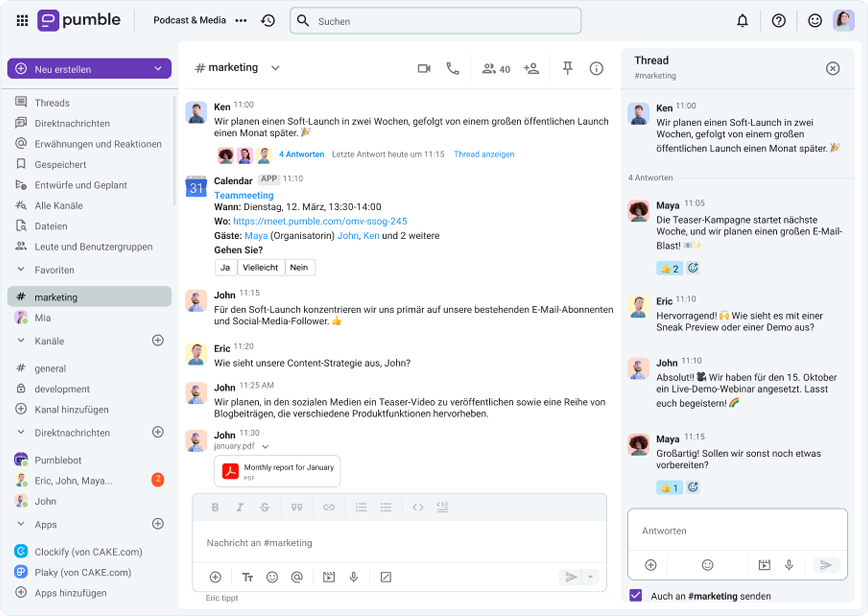Click 'Thread anzeigen' link
The height and width of the screenshot is (616, 868).
[x=484, y=154]
